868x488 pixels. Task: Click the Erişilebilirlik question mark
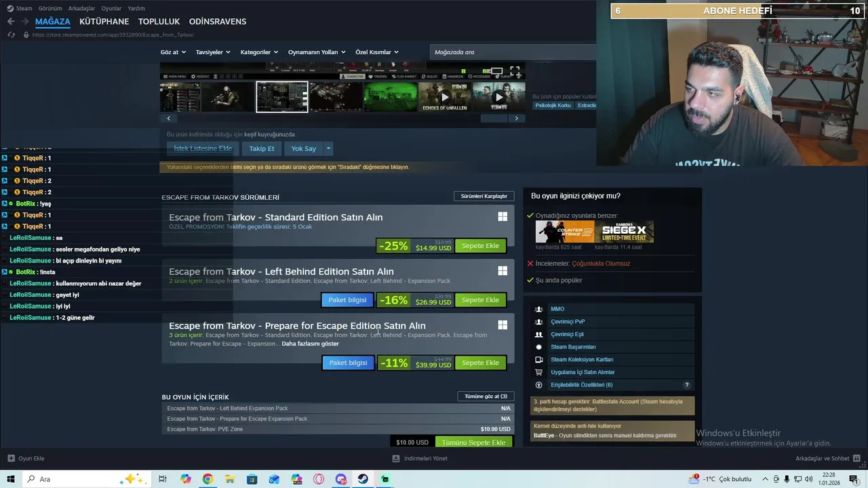(x=687, y=385)
